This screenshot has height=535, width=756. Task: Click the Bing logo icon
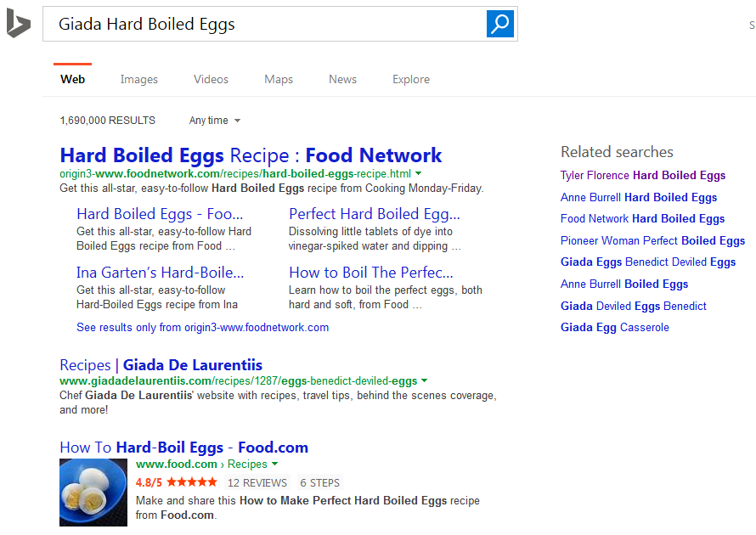click(x=18, y=24)
